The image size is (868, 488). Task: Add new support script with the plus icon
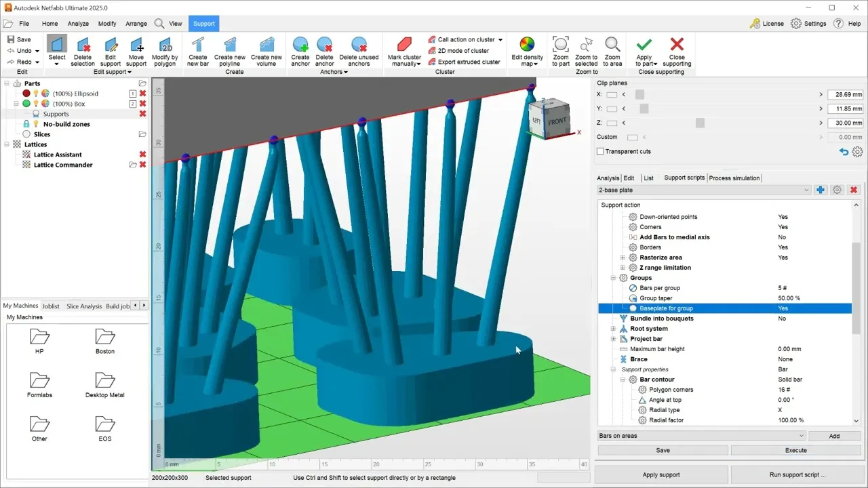click(821, 190)
